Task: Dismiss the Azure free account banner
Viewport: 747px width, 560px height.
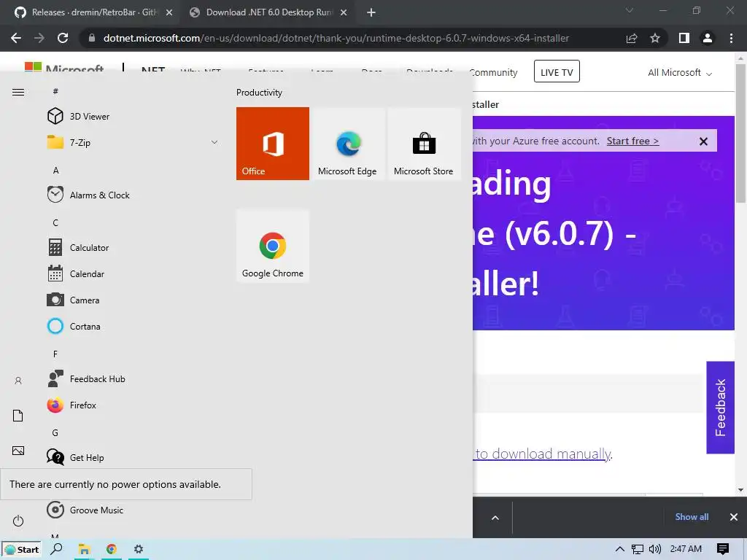Action: click(x=703, y=141)
